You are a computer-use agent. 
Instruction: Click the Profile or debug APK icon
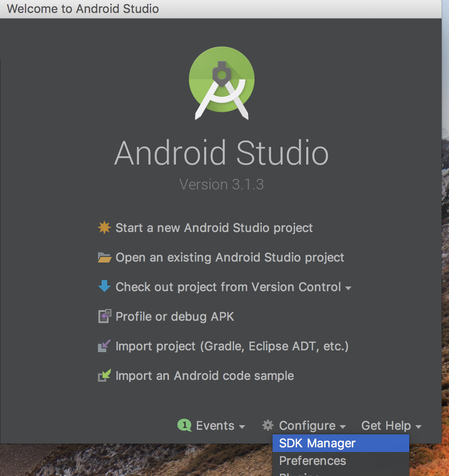click(104, 316)
